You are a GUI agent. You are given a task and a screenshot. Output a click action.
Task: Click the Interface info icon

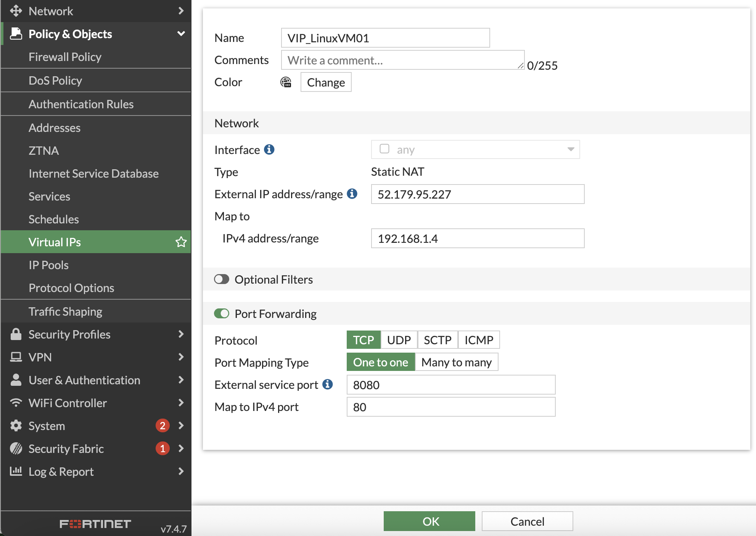click(x=269, y=149)
